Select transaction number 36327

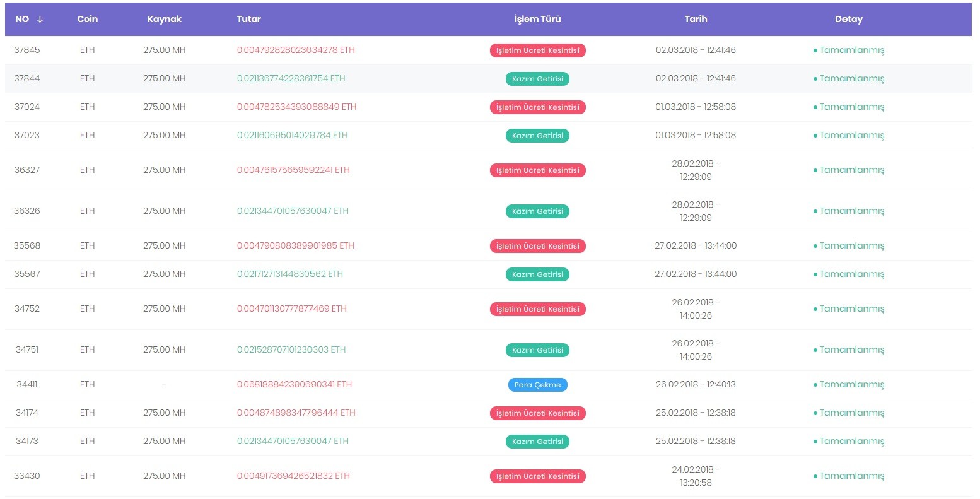(27, 170)
